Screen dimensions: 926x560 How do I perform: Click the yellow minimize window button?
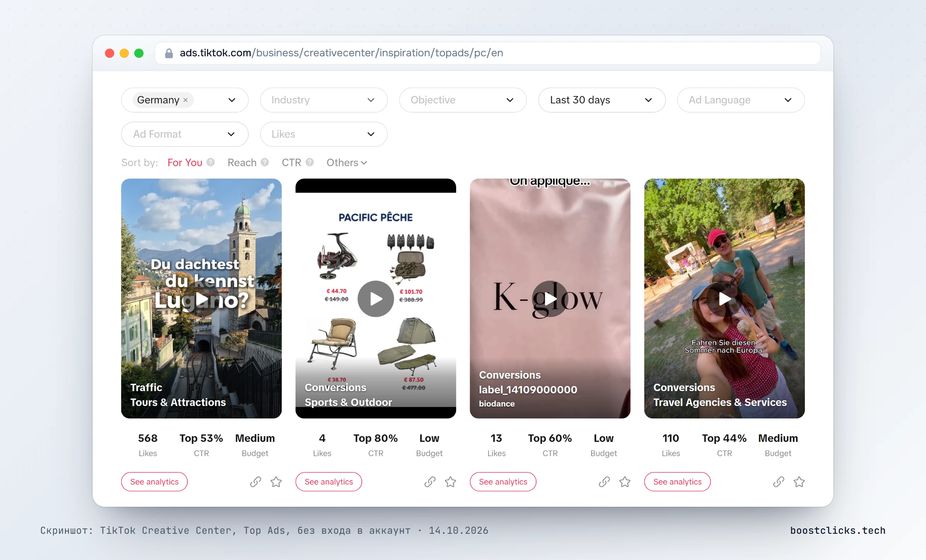[x=124, y=53]
